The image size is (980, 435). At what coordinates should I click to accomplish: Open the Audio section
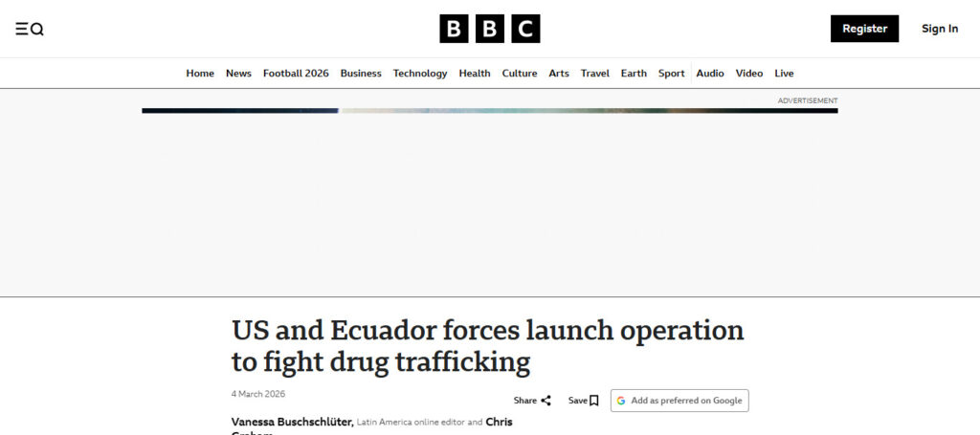click(710, 73)
